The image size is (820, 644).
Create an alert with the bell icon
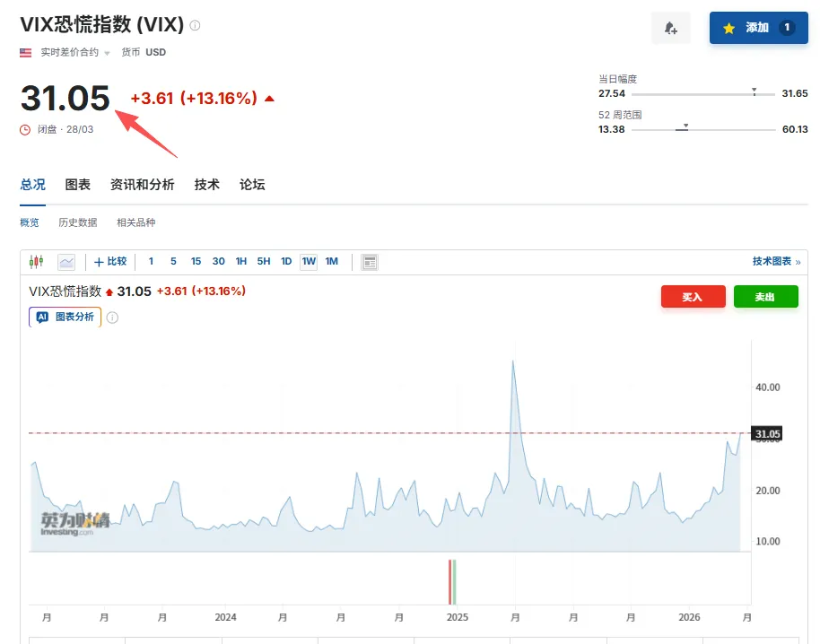[671, 28]
